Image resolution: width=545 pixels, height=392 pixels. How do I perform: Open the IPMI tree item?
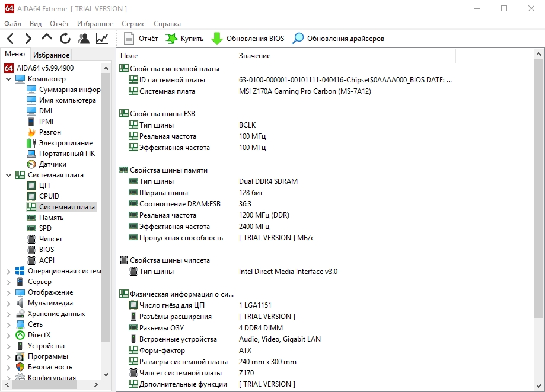(x=40, y=122)
